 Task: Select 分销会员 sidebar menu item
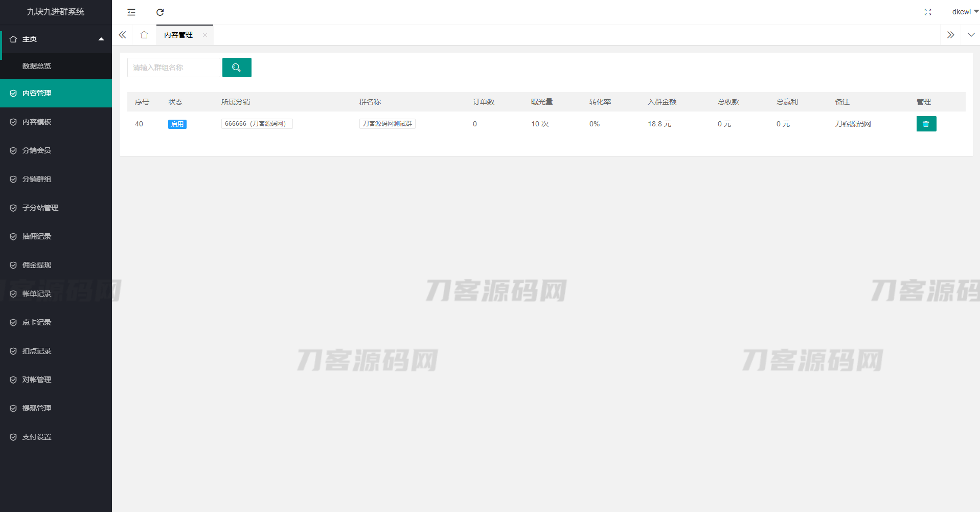37,150
